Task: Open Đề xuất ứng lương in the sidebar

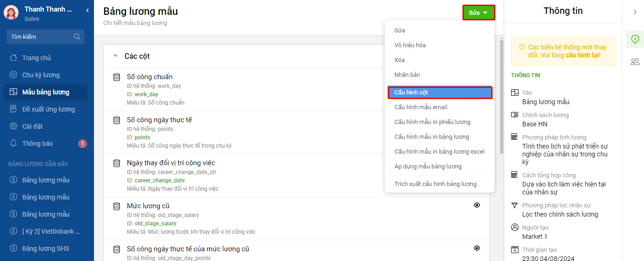Action: (x=45, y=109)
